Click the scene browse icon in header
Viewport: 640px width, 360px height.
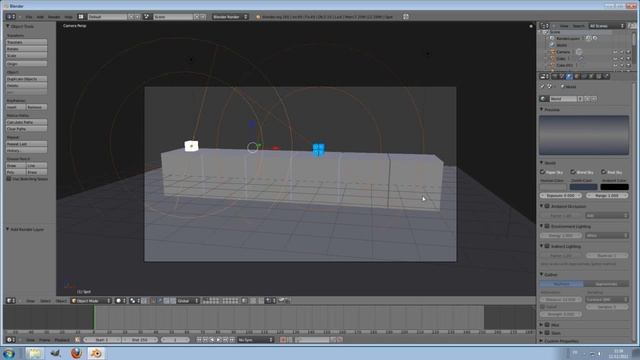click(147, 17)
